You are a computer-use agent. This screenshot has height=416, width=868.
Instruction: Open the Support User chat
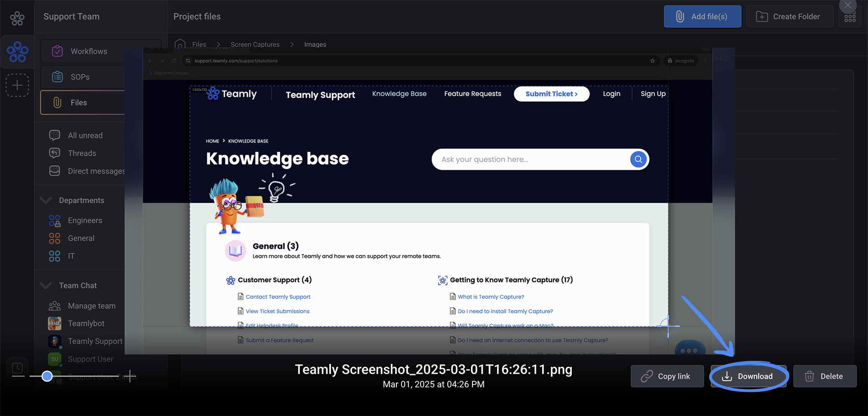[91, 359]
